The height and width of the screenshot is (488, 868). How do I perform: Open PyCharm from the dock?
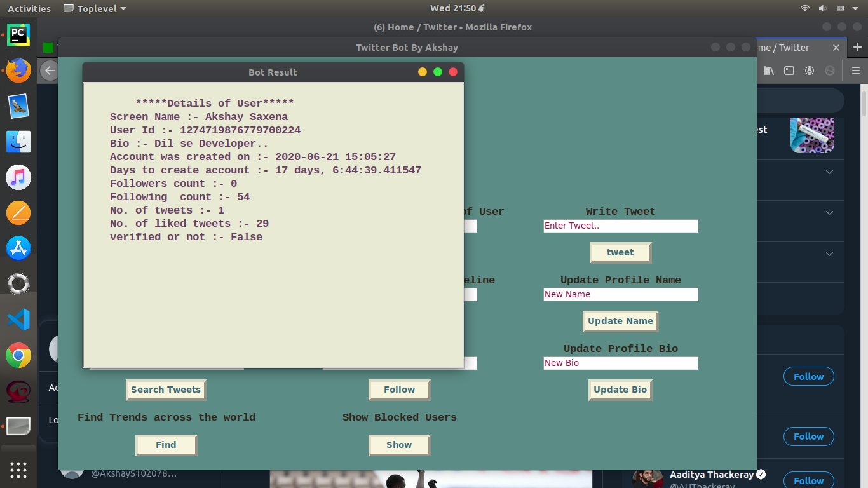(x=18, y=35)
